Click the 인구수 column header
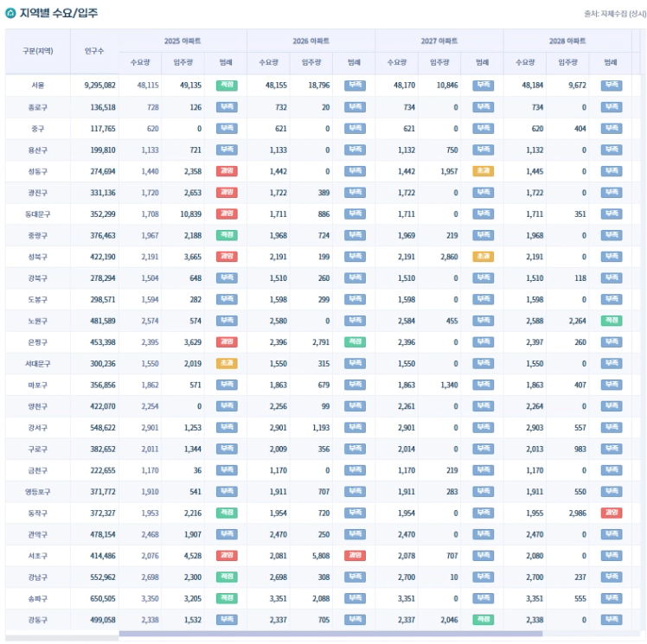The height and width of the screenshot is (644, 647). click(94, 51)
